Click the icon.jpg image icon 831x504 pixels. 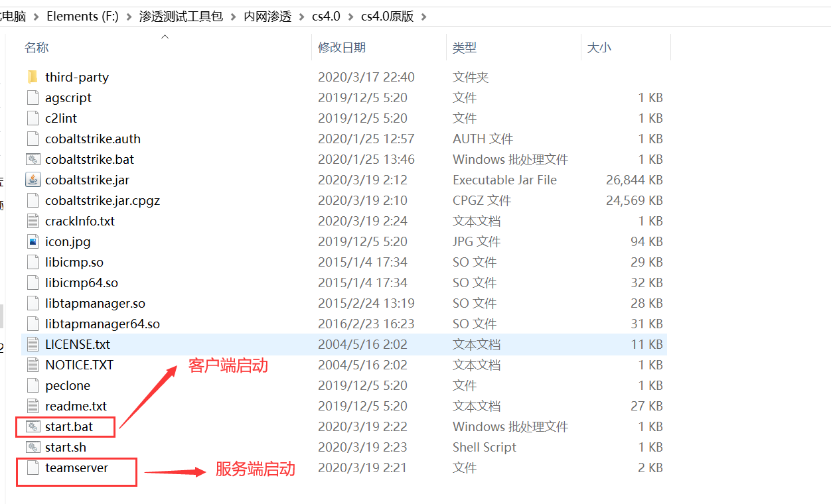click(x=33, y=241)
